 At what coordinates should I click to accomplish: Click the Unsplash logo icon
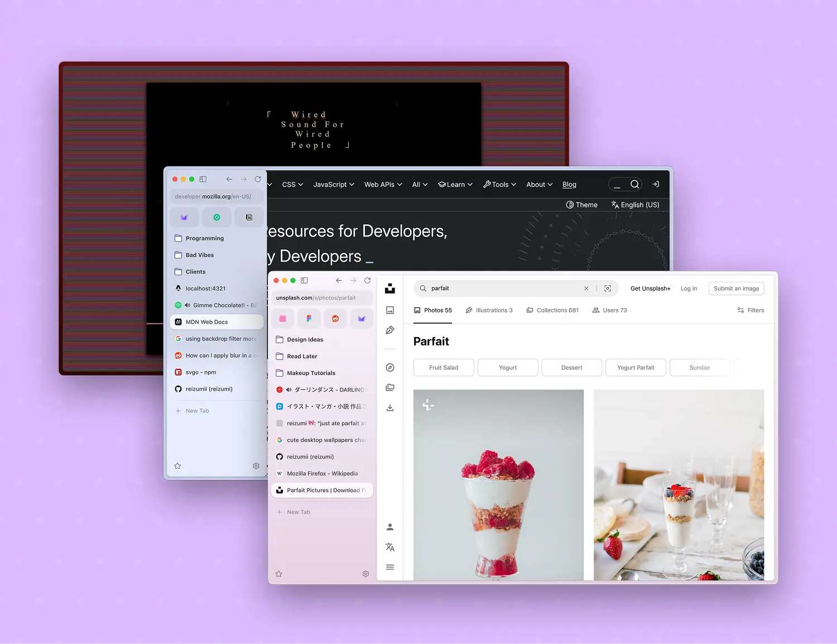[x=390, y=289]
